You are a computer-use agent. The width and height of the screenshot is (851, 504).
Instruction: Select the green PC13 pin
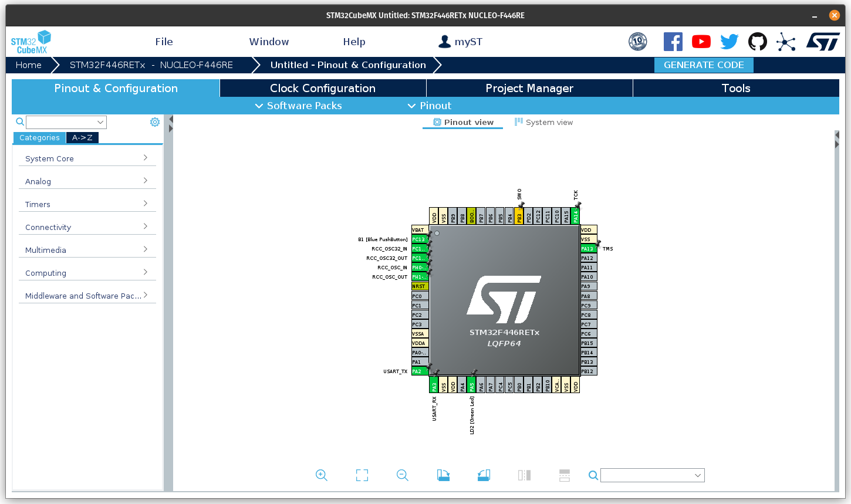click(420, 239)
